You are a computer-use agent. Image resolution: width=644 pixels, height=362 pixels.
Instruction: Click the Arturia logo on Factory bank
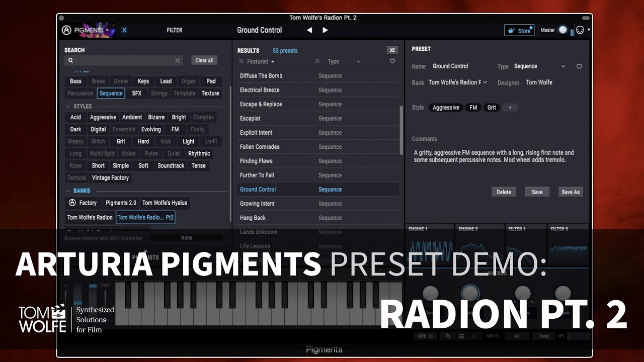click(72, 203)
